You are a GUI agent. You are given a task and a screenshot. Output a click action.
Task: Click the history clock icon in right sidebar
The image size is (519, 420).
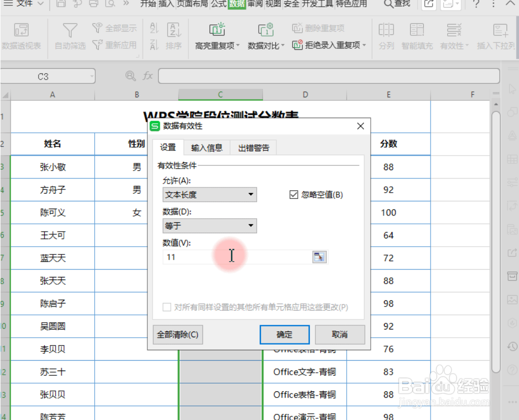[x=512, y=347]
